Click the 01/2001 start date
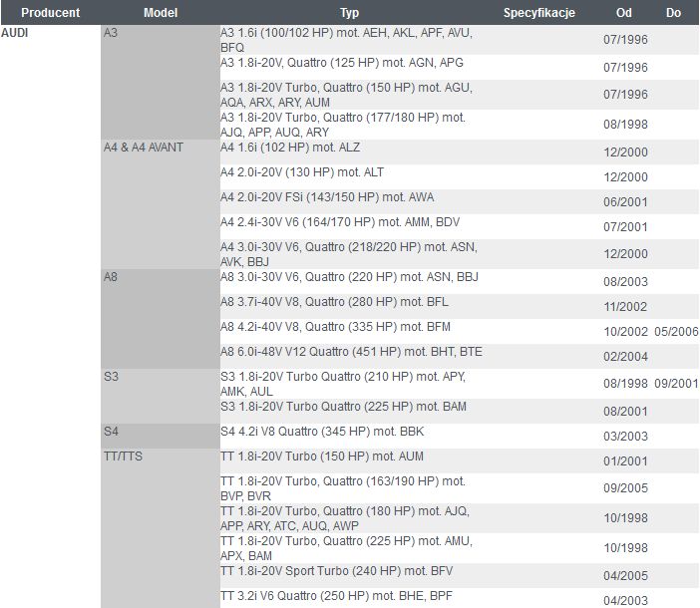 (625, 461)
